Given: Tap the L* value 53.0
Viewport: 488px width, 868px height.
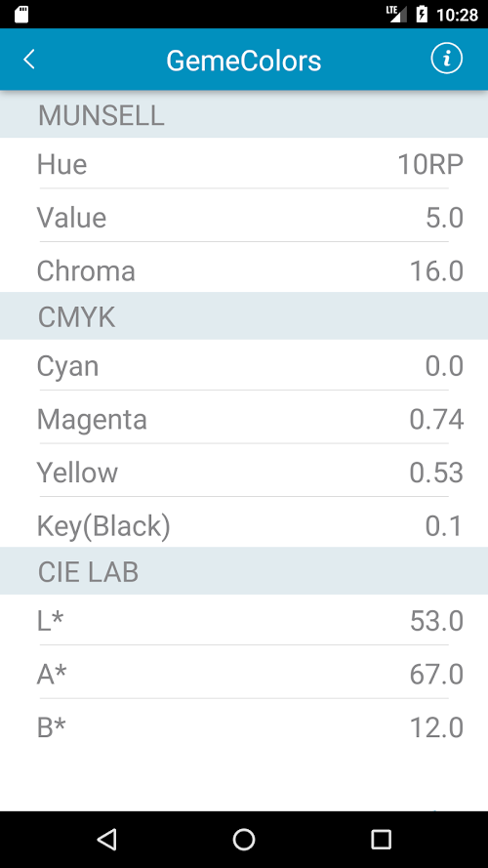Looking at the screenshot, I should (x=436, y=621).
